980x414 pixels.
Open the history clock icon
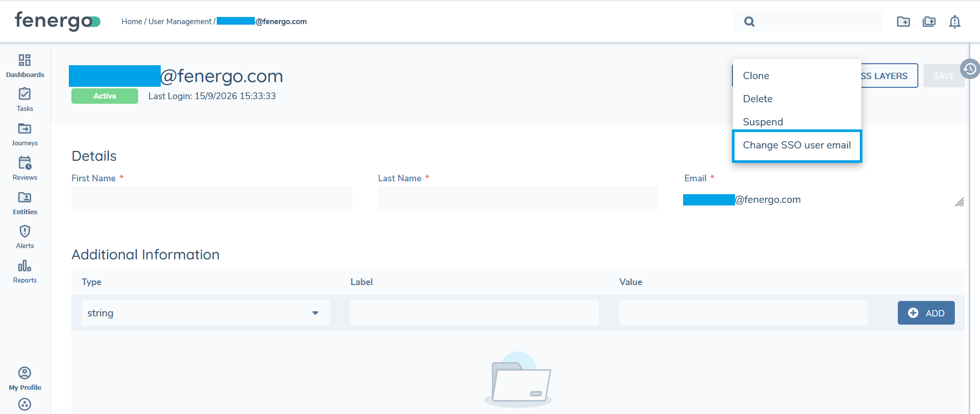970,69
